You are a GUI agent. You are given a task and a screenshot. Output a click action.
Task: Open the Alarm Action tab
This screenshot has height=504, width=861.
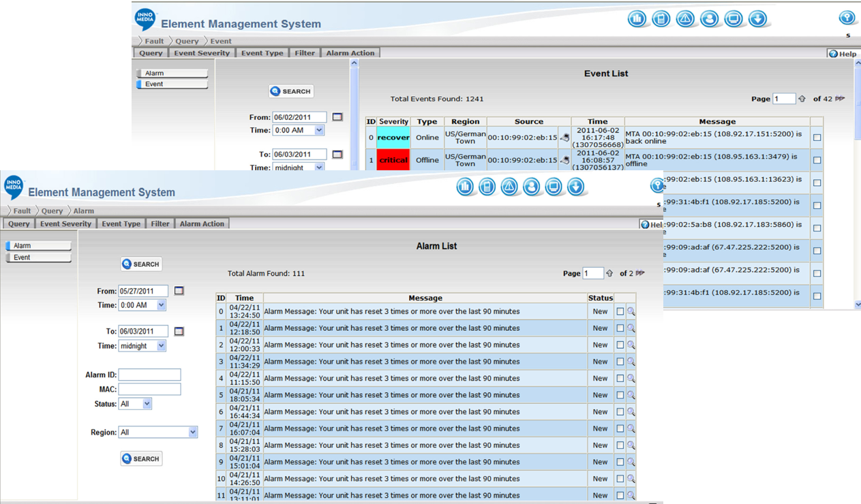tap(202, 223)
